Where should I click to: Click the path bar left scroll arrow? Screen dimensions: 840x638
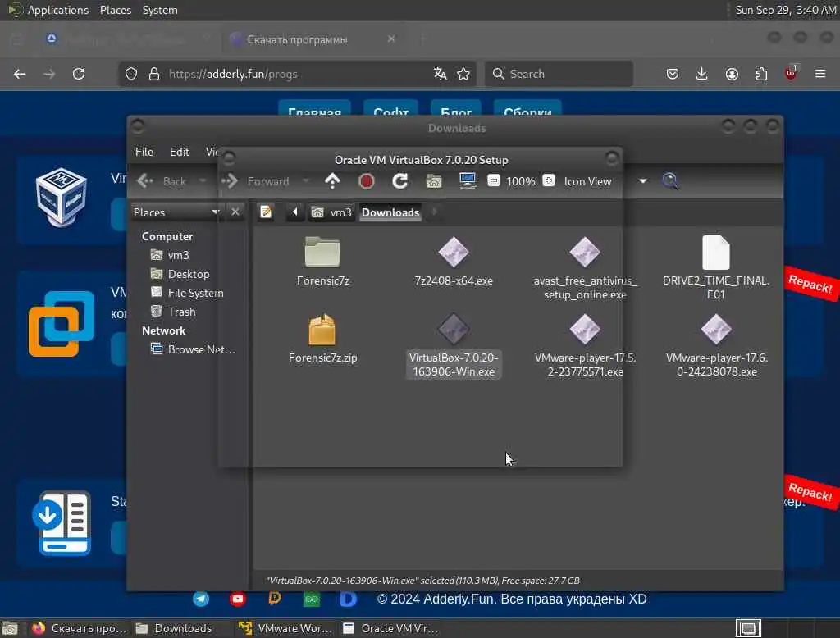(294, 212)
